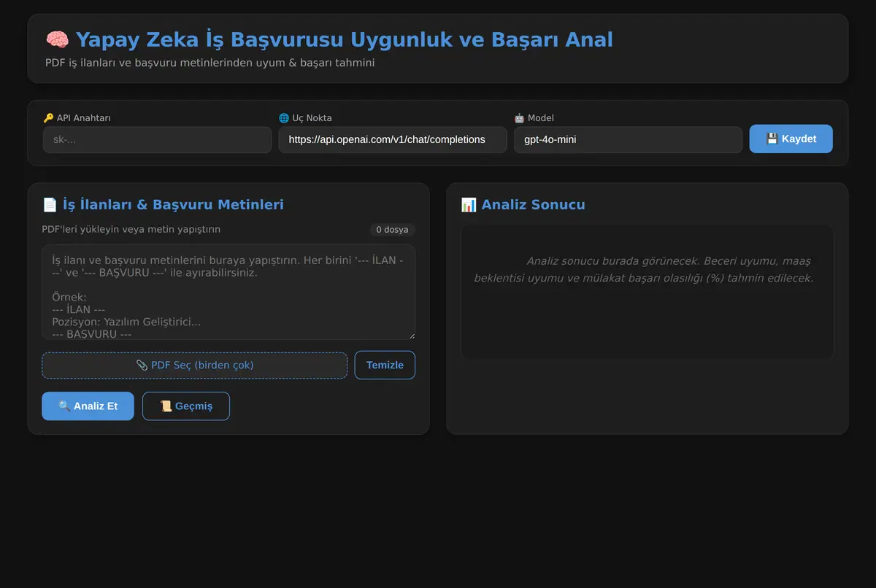Click the bar chart icon in Analiz Sonucu heading
This screenshot has height=588, width=876.
(469, 205)
